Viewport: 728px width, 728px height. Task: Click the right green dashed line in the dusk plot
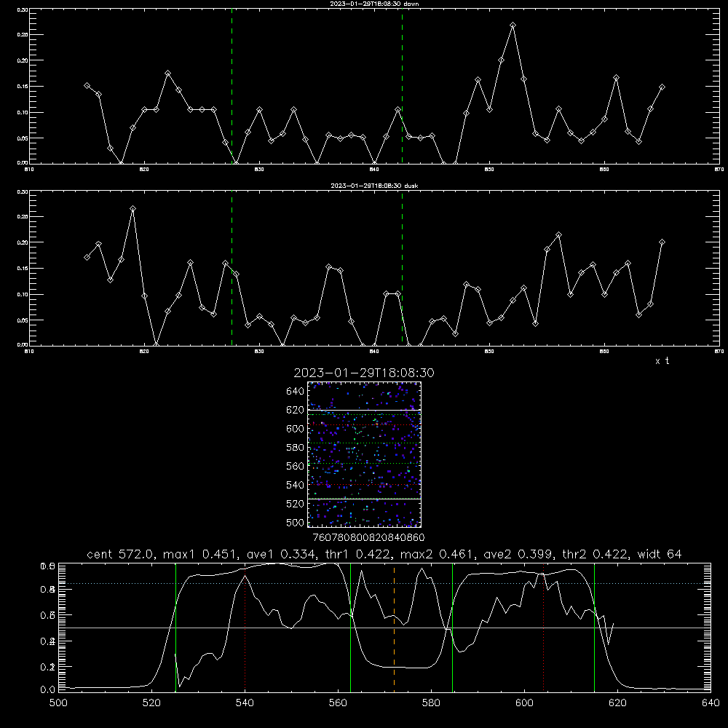[402, 269]
